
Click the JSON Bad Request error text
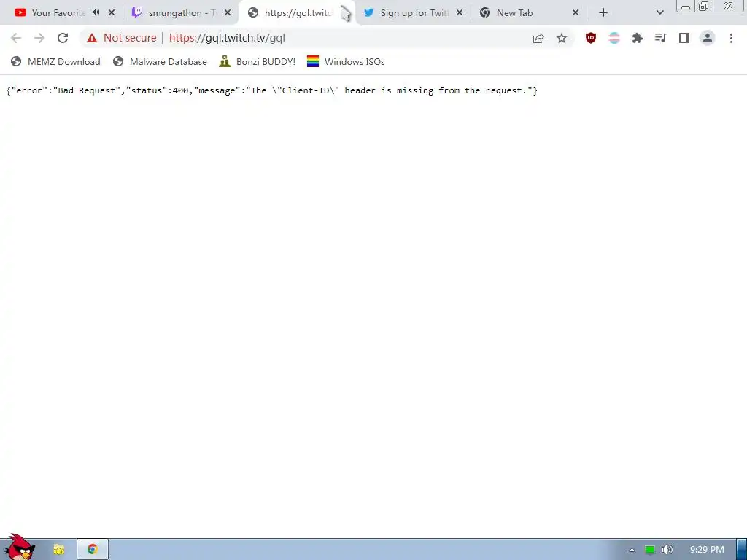click(272, 90)
